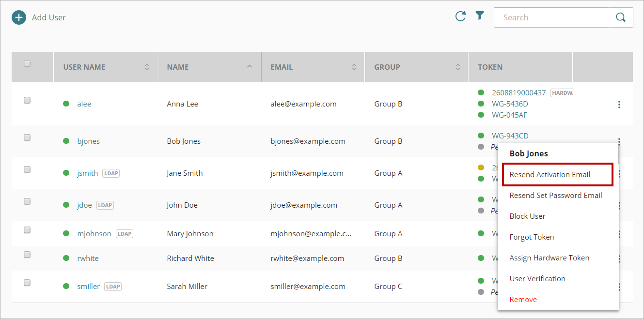Click the HARDWARE badge on token 2608819000437
644x319 pixels.
pyautogui.click(x=562, y=93)
